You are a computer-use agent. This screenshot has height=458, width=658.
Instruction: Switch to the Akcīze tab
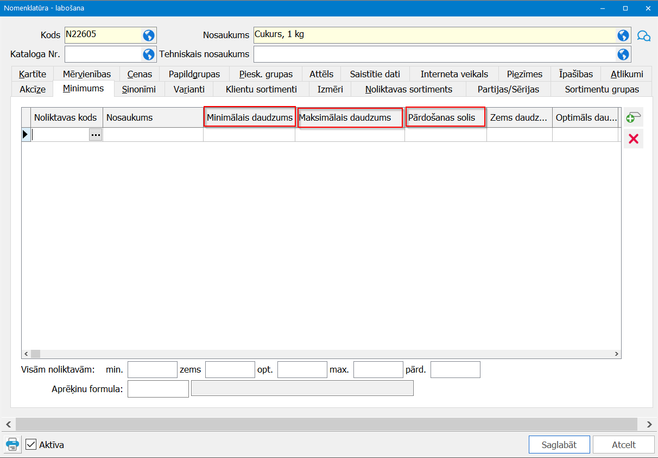click(32, 89)
